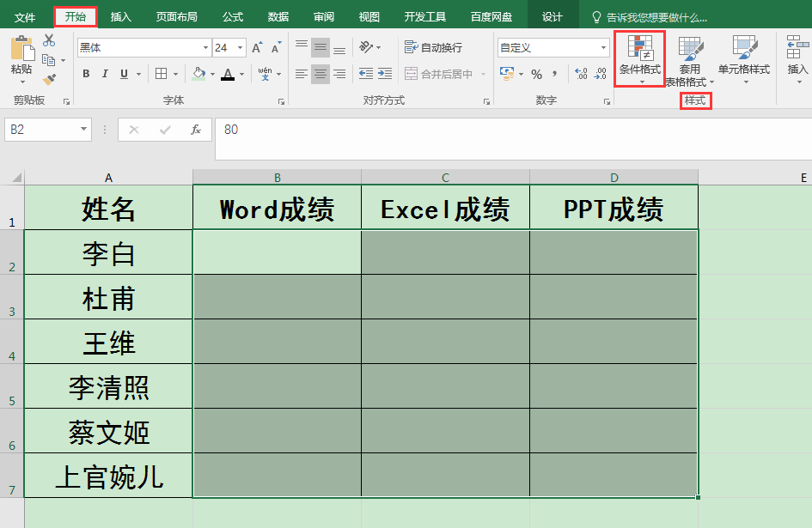Toggle italic formatting
Screen dimensions: 812x528
tap(105, 74)
